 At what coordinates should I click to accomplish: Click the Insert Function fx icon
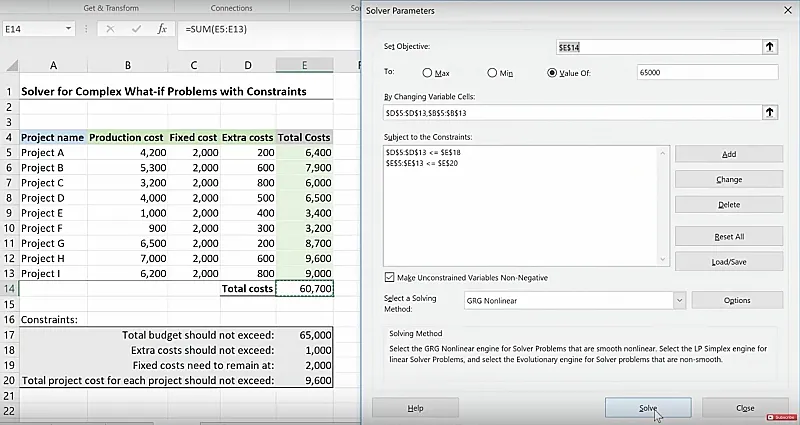click(x=160, y=29)
